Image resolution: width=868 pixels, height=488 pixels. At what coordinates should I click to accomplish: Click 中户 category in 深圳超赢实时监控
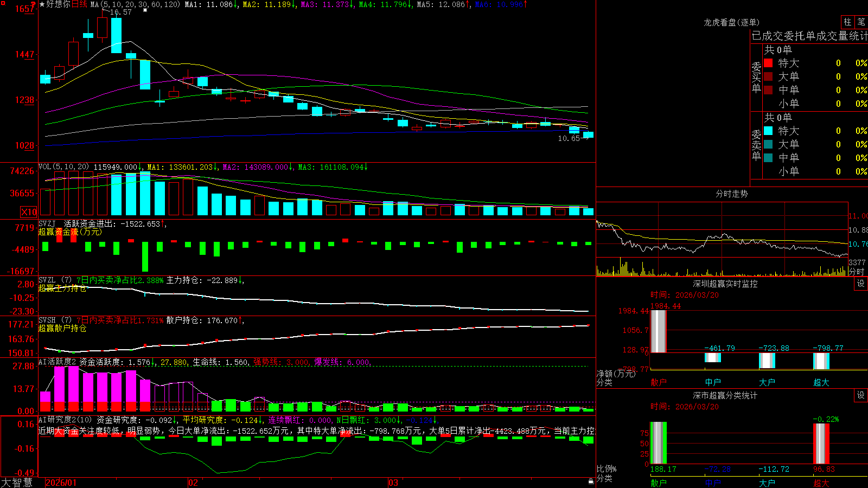pos(713,382)
